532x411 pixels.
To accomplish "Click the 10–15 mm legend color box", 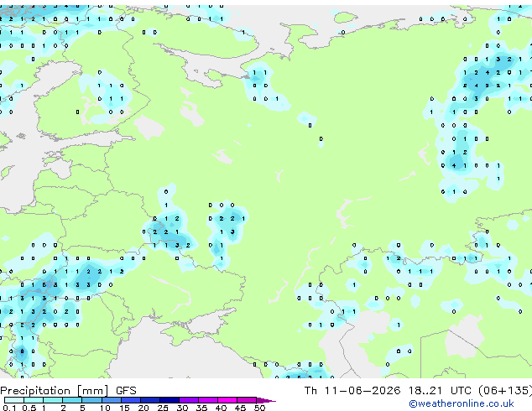I will (x=112, y=400).
